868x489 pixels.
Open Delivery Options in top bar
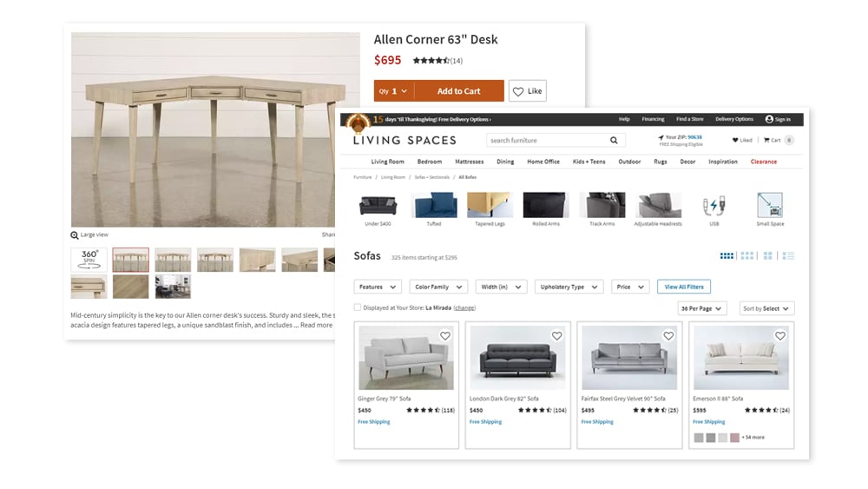point(734,119)
